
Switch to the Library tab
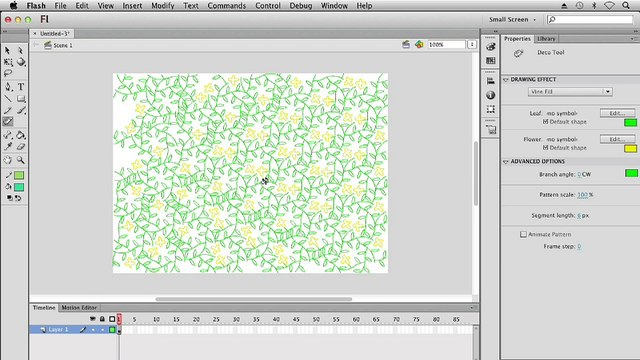[546, 39]
